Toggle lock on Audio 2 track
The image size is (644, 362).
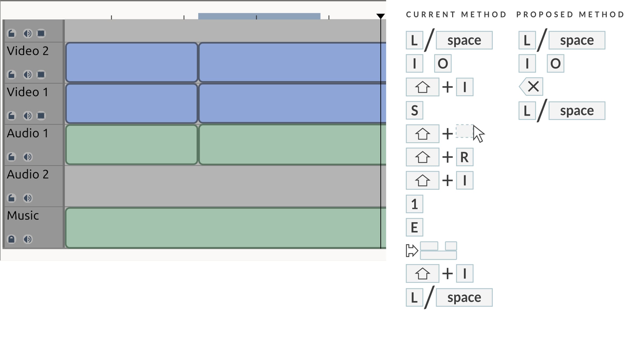coord(12,198)
